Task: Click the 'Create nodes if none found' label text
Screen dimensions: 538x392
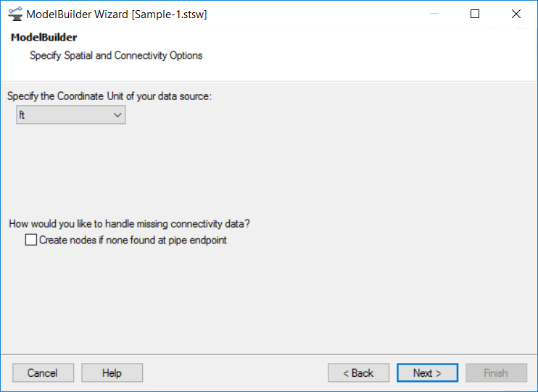Action: tap(133, 240)
